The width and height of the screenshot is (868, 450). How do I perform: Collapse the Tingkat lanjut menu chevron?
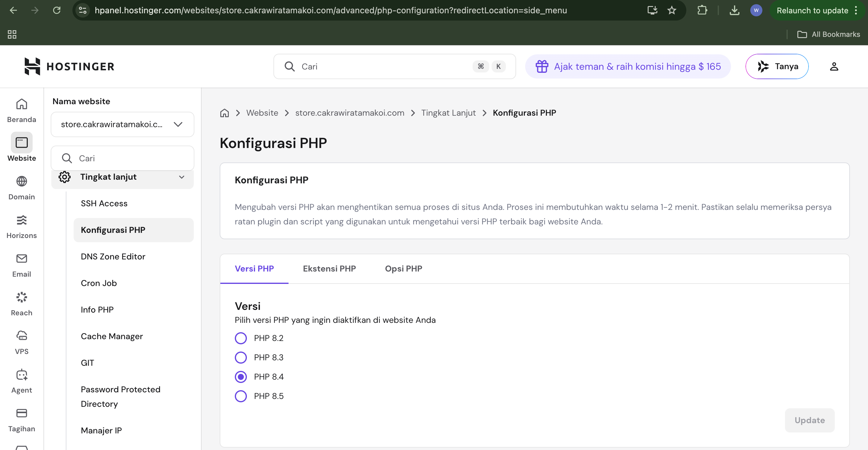tap(182, 177)
